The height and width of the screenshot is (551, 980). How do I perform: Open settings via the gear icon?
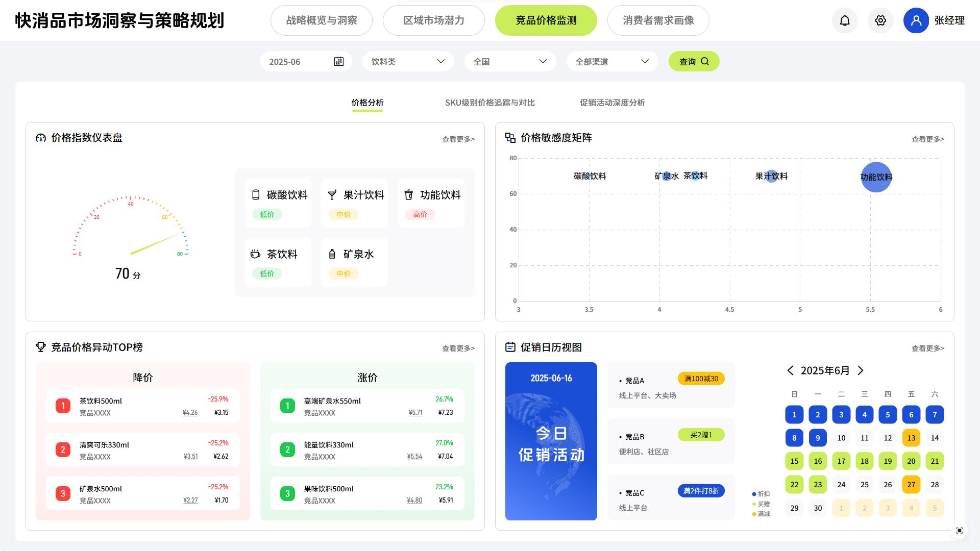point(880,20)
